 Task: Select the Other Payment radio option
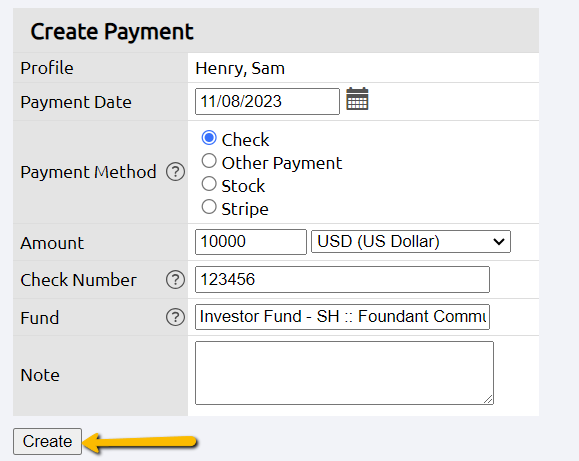coord(209,161)
